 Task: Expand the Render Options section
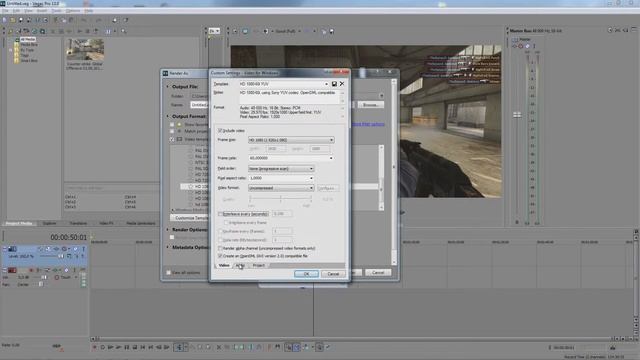(x=167, y=230)
